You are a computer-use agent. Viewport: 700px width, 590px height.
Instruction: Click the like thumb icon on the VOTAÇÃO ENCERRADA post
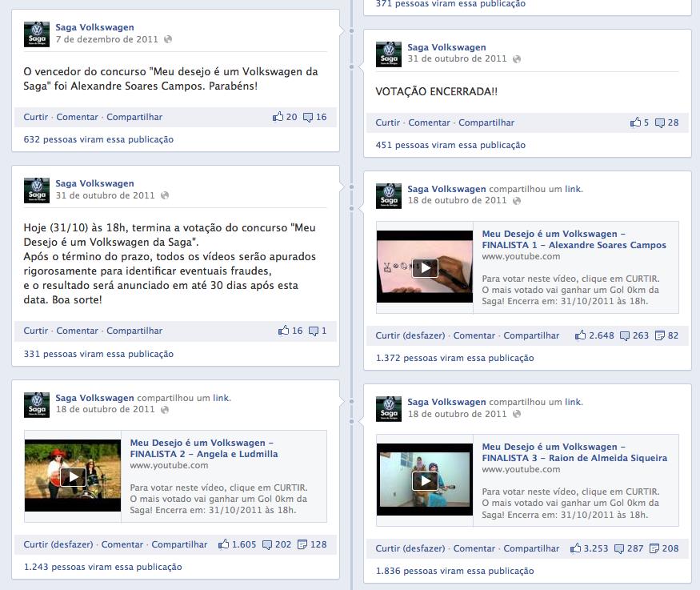click(635, 122)
